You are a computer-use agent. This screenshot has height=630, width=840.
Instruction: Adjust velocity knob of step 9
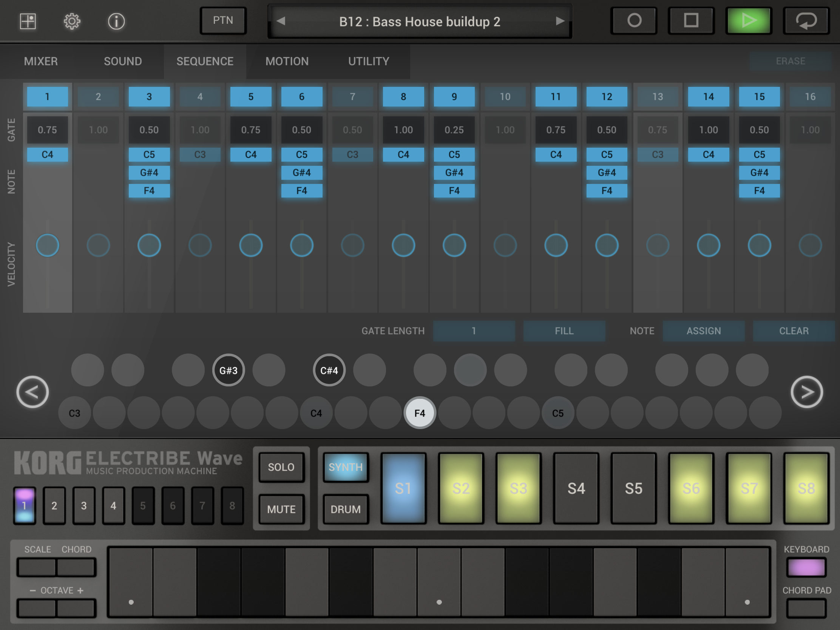pyautogui.click(x=454, y=246)
